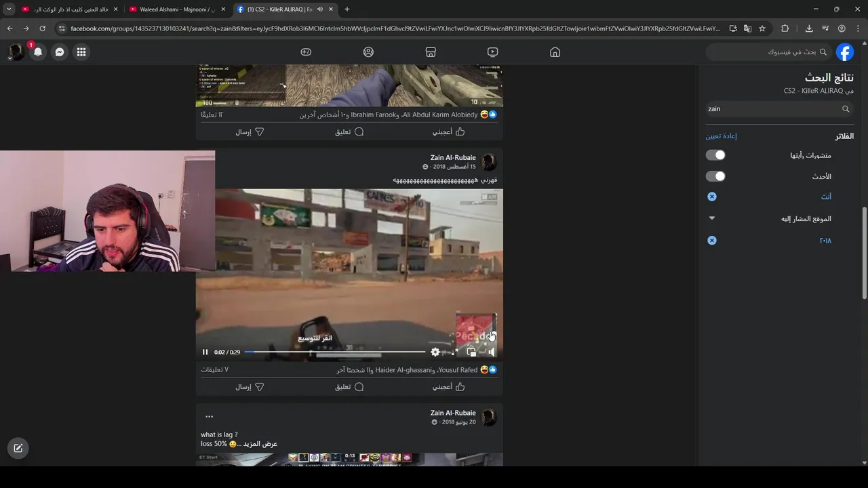Open video settings gear
Image resolution: width=868 pixels, height=488 pixels.
(435, 352)
